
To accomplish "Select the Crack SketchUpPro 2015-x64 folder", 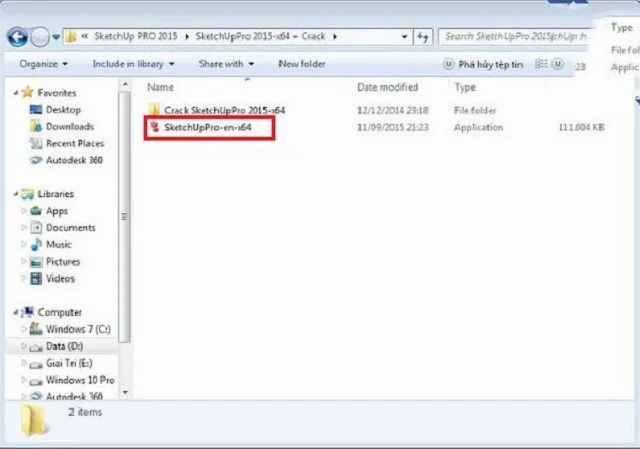I will pyautogui.click(x=224, y=110).
